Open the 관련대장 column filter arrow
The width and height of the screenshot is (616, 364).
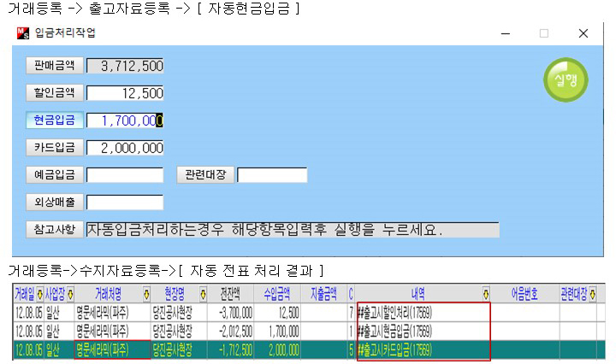pos(592,294)
